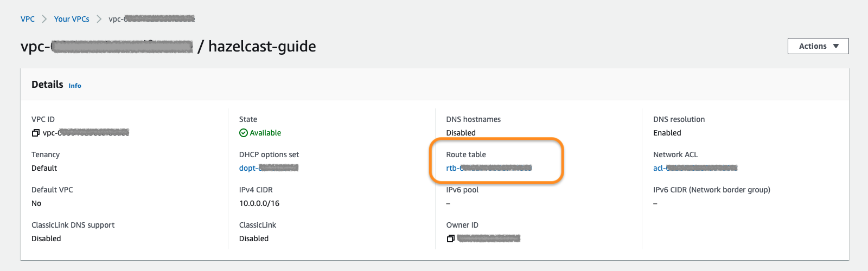Copy the Owner ID using the copy icon
The width and height of the screenshot is (868, 271).
pos(450,238)
